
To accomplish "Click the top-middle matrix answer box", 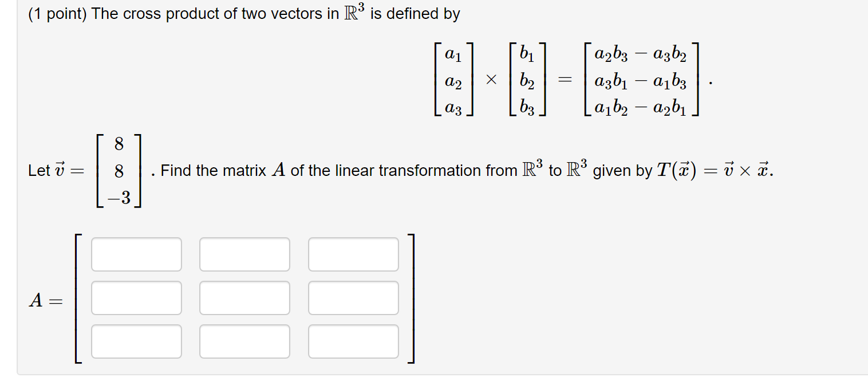I will click(244, 254).
